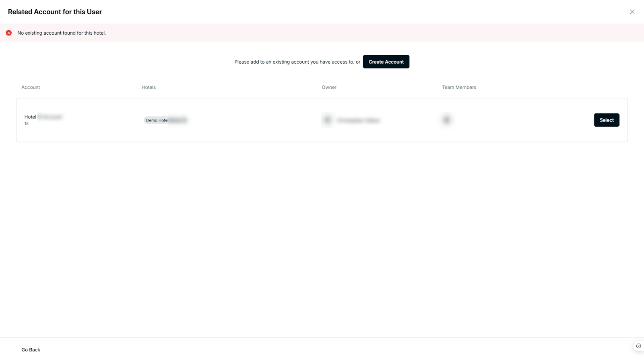Close the Related Account dialog
Viewport: 644px width, 362px height.
click(632, 12)
